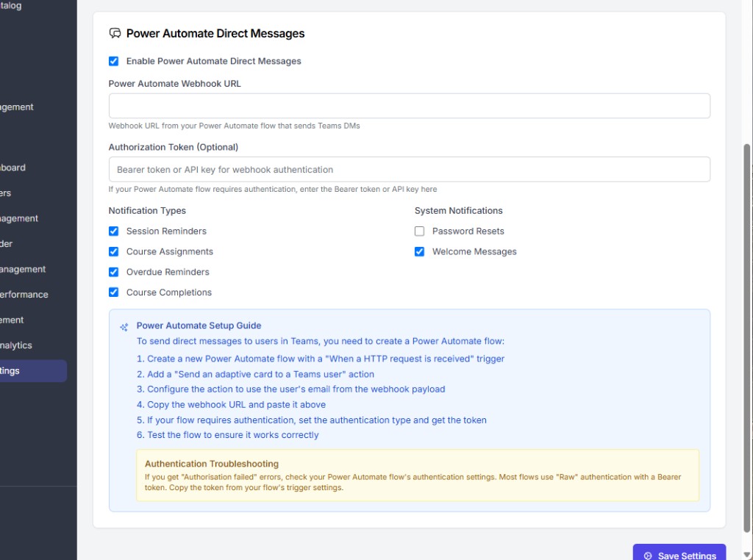Click the Save Settings button icon
Image resolution: width=753 pixels, height=560 pixels.
click(x=648, y=556)
